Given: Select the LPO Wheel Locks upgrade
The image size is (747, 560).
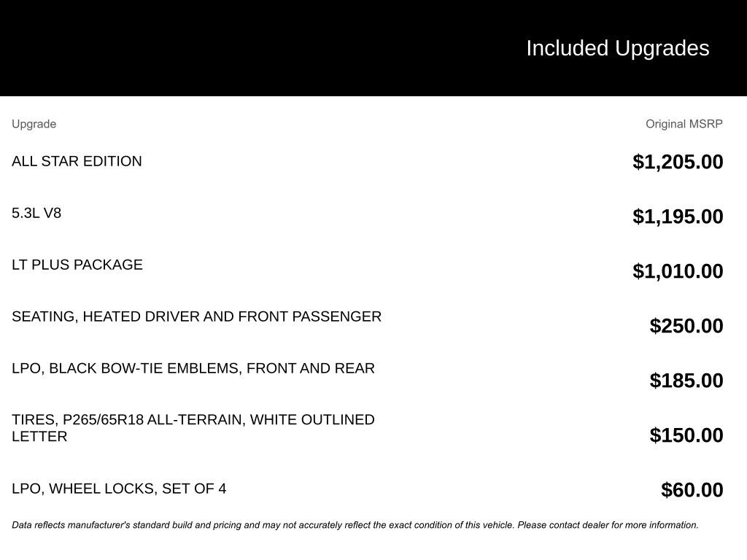Looking at the screenshot, I should click(119, 489).
